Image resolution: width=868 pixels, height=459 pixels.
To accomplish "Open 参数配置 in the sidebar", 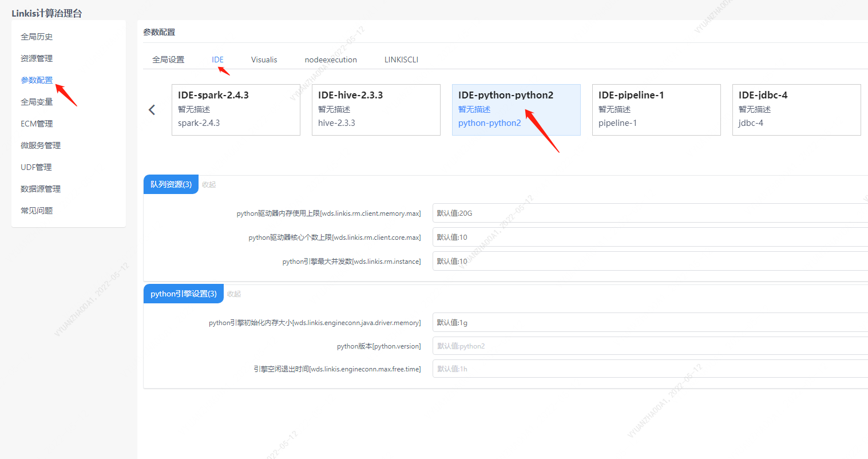I will (x=37, y=80).
